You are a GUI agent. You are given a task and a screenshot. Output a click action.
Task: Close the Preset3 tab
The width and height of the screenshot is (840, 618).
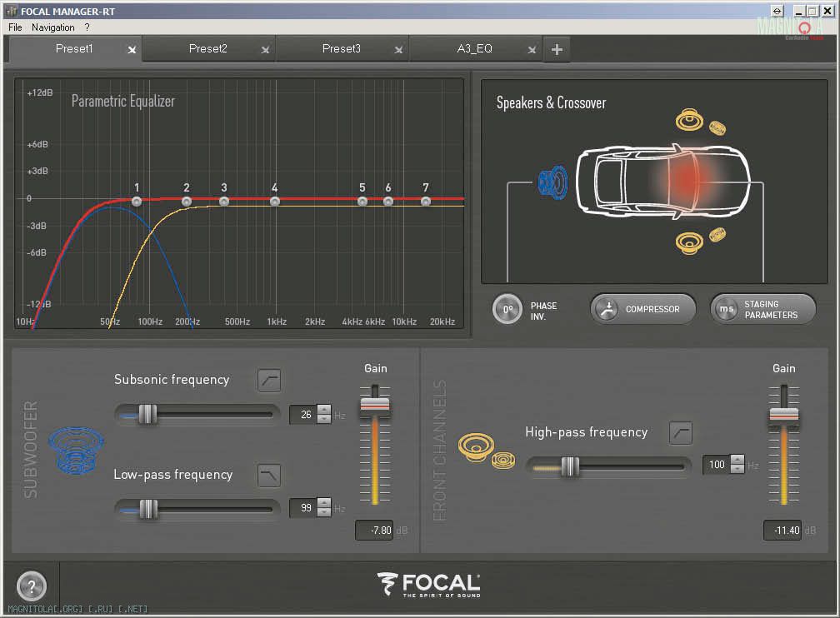pos(398,50)
